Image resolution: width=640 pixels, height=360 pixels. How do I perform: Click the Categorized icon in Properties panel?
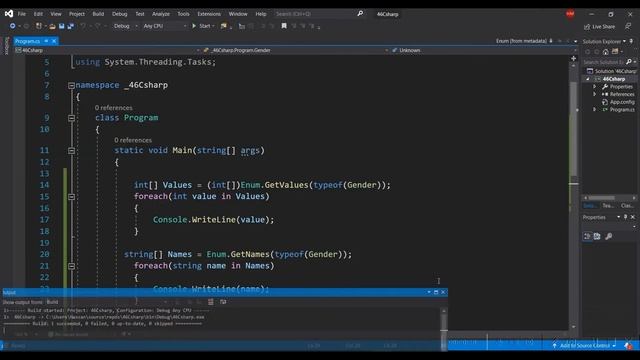click(x=587, y=236)
